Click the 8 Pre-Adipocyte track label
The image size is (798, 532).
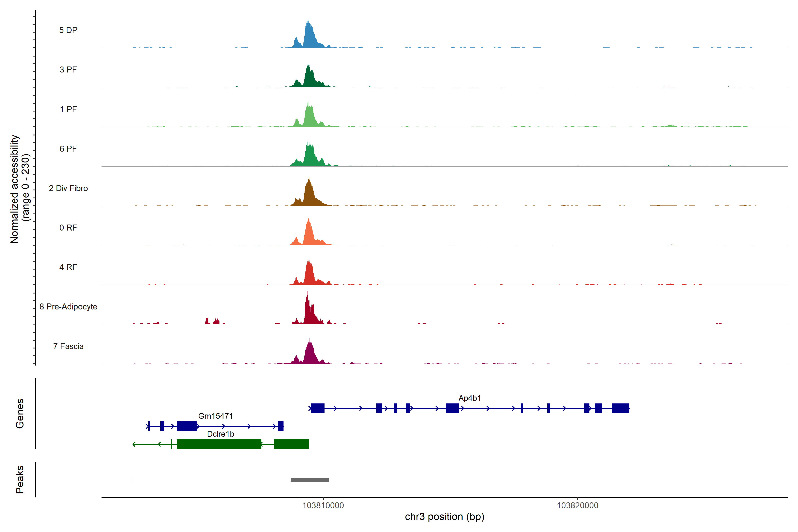68,307
